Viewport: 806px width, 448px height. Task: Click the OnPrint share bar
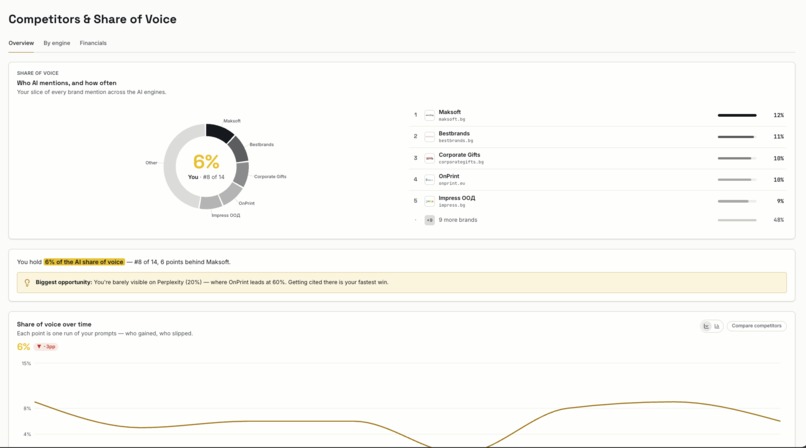(x=737, y=180)
